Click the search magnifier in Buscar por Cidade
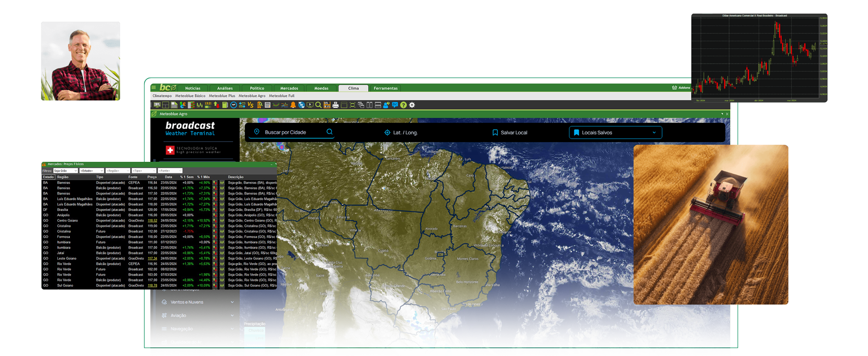Viewport: 868px width, 356px height. pyautogui.click(x=329, y=132)
